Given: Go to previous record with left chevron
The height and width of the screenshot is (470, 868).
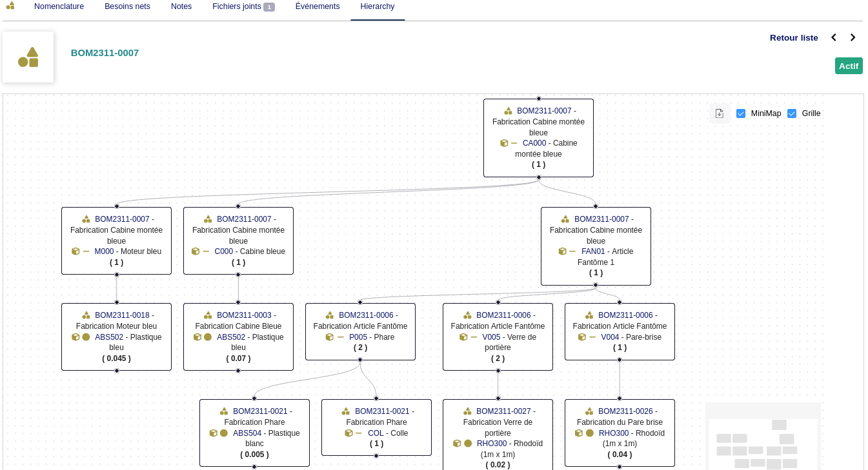Looking at the screenshot, I should 834,37.
